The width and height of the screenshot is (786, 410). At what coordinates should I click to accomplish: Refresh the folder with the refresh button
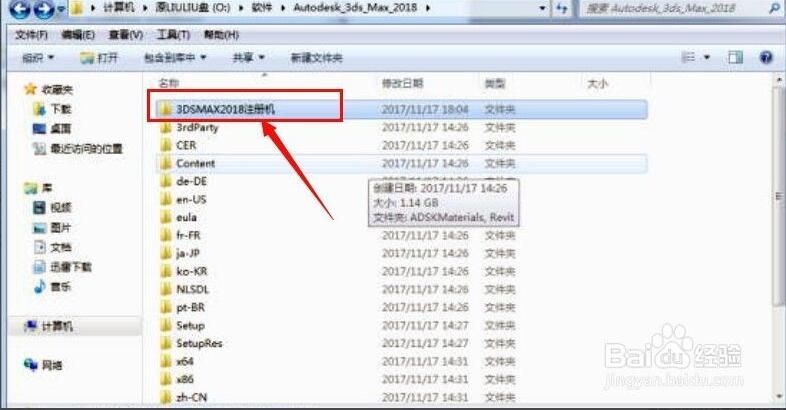tap(562, 9)
